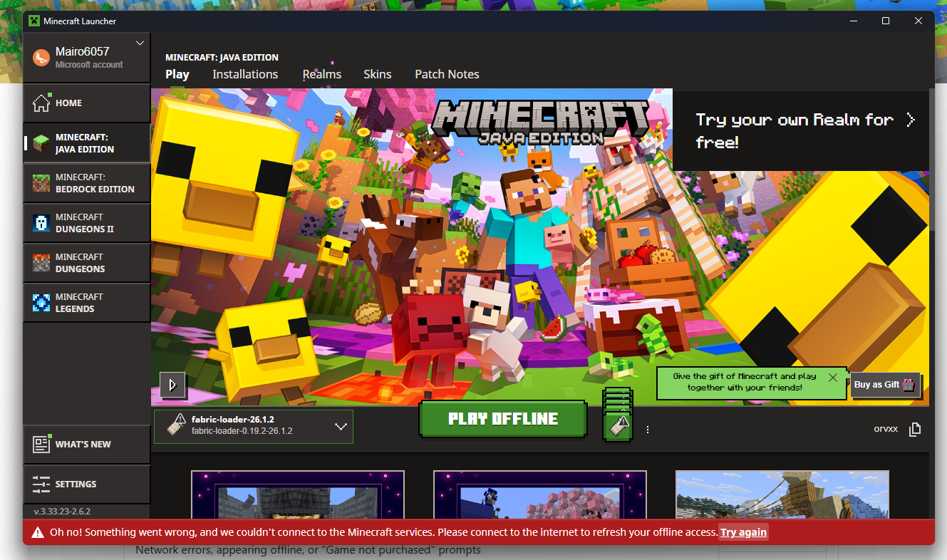Go to the Realms tab
This screenshot has width=947, height=560.
(322, 74)
